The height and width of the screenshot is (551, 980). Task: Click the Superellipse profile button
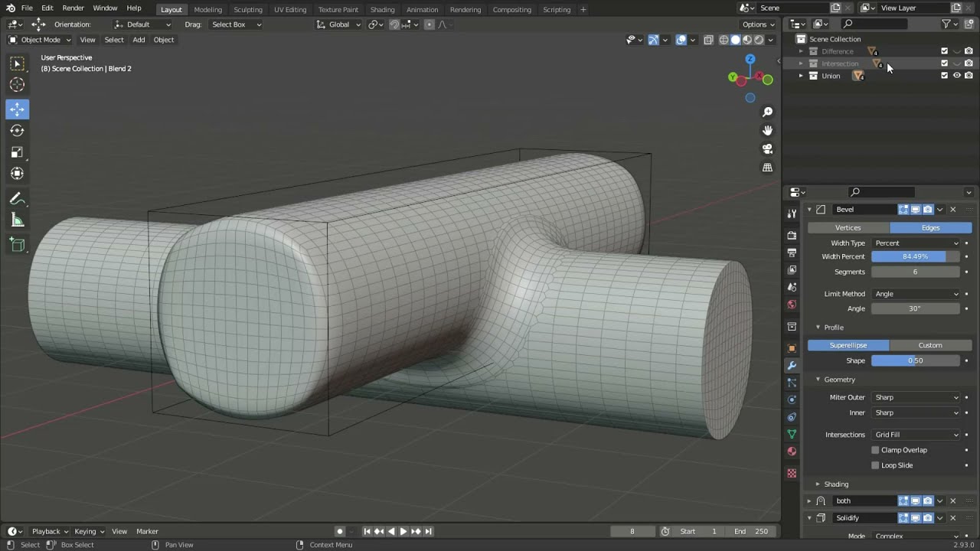click(849, 345)
